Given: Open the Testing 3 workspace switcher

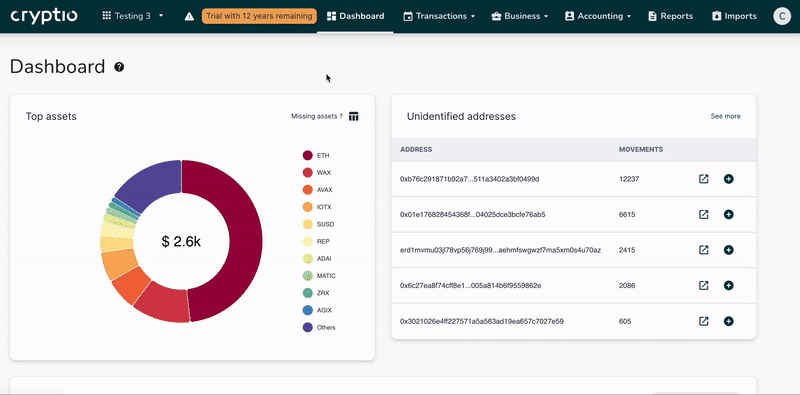Looking at the screenshot, I should (133, 16).
